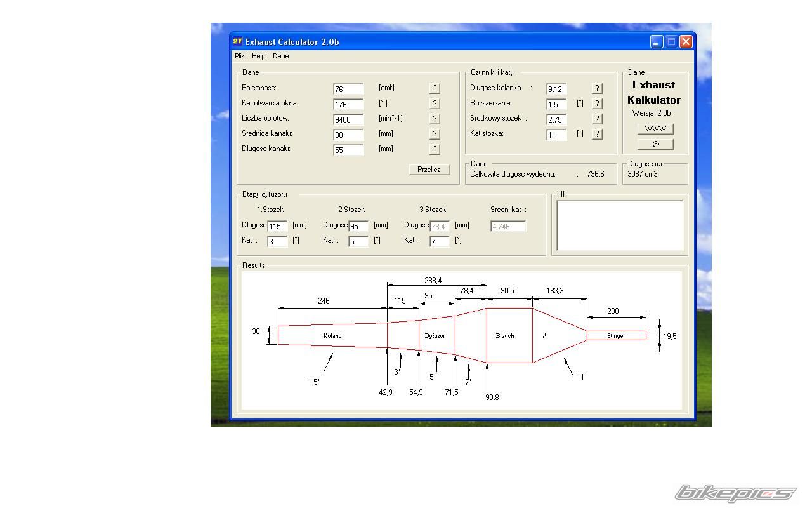
Task: Click the WWW button
Action: point(655,129)
